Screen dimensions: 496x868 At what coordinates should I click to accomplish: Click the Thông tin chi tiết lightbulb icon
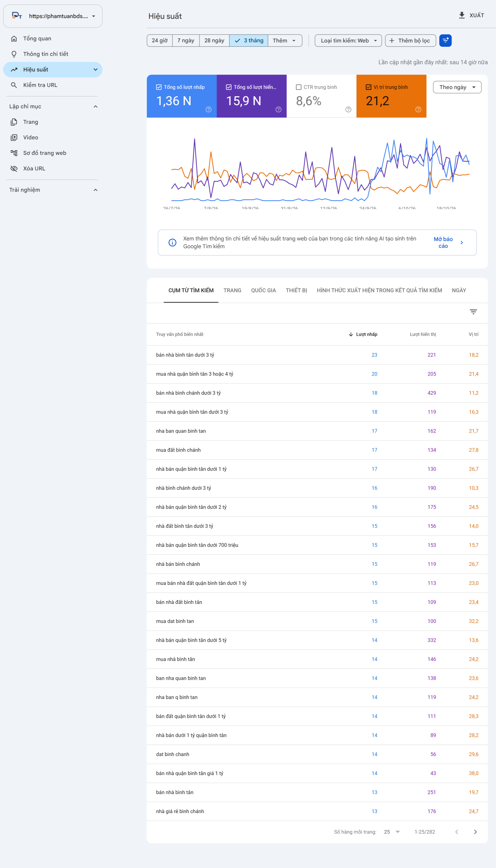(14, 54)
